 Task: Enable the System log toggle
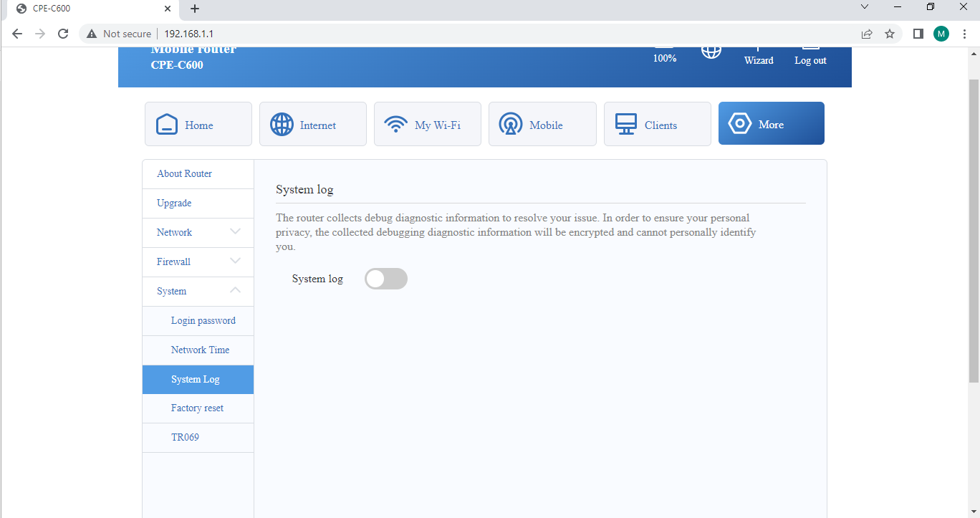pyautogui.click(x=386, y=279)
